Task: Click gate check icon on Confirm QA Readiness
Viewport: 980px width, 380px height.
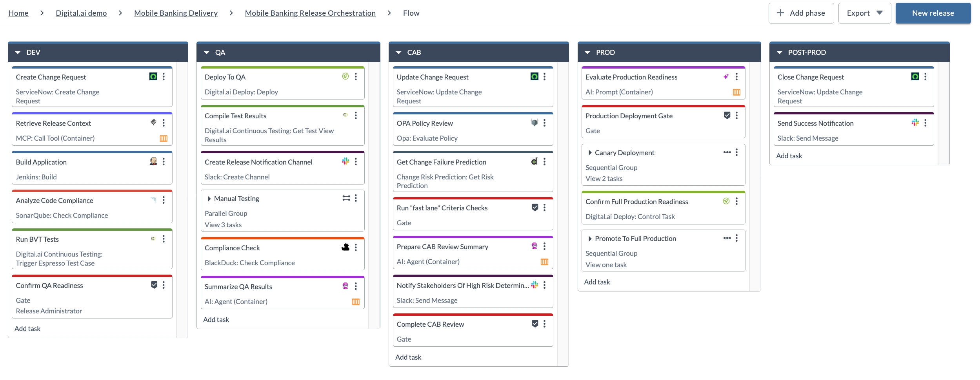Action: click(154, 285)
